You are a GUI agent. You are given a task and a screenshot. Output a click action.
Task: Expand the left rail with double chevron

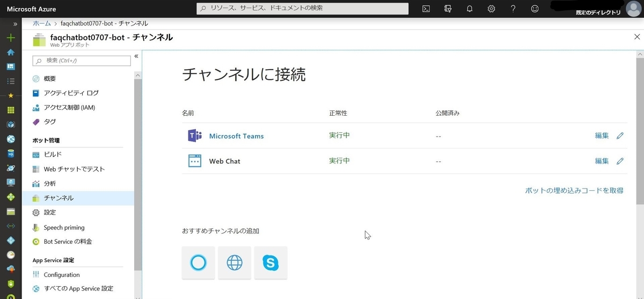pyautogui.click(x=16, y=24)
